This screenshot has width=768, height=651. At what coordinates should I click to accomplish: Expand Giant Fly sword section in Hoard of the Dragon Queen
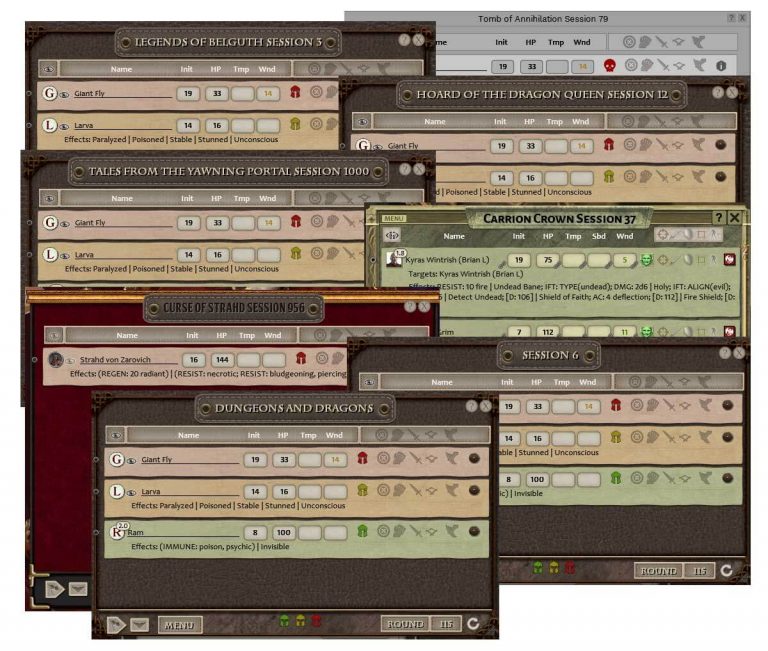tap(662, 145)
